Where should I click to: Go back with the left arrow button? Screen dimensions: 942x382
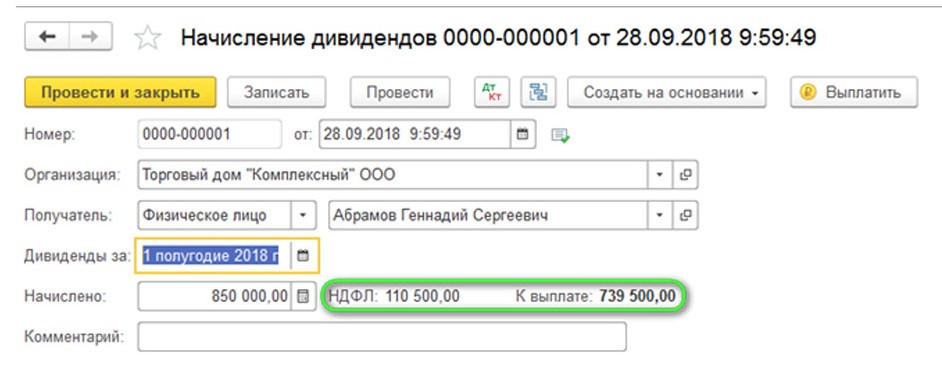47,37
